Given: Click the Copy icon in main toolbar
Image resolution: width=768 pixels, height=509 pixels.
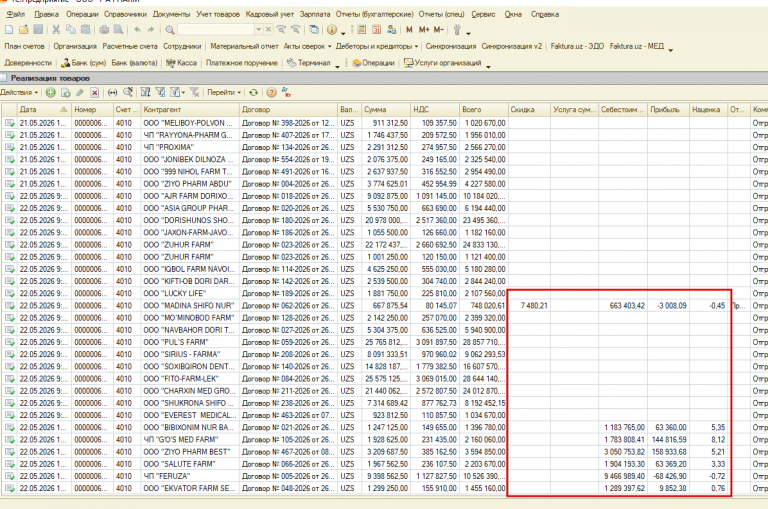Looking at the screenshot, I should [x=71, y=30].
